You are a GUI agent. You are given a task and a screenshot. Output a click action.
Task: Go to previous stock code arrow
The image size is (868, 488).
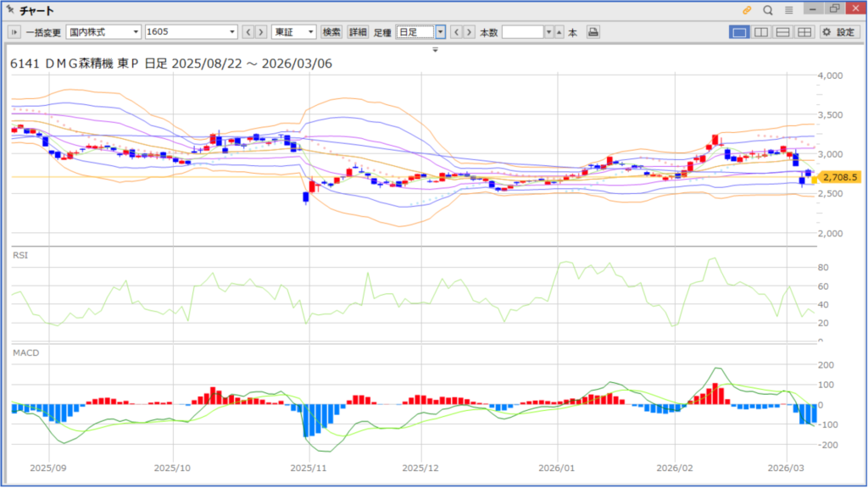[x=248, y=32]
